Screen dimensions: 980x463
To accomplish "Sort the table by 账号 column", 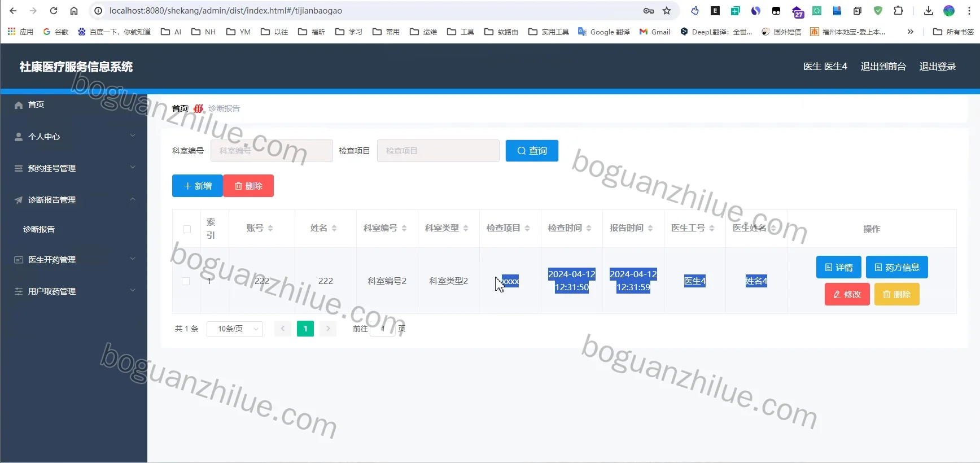I will [x=270, y=228].
